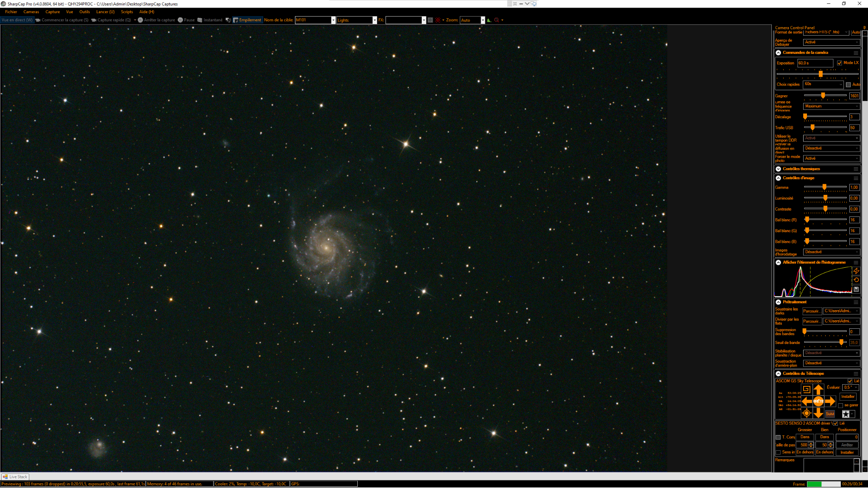Viewport: 868px width, 488px height.
Task: Open the Lights frame type dropdown
Action: point(375,20)
